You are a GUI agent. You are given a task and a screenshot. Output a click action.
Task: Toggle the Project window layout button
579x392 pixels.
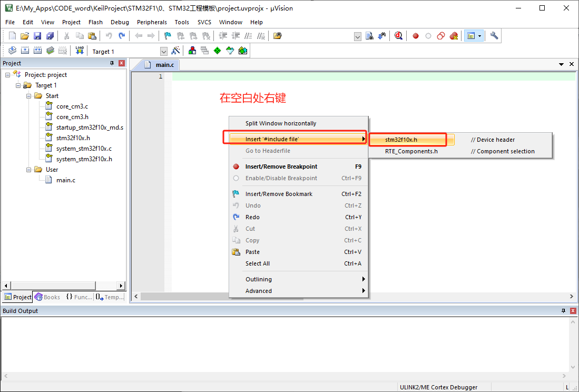[471, 36]
